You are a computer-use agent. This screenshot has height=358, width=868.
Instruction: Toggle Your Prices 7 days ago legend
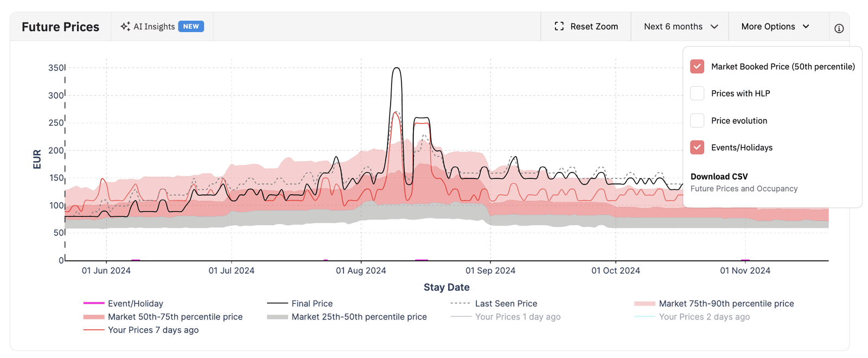point(141,330)
